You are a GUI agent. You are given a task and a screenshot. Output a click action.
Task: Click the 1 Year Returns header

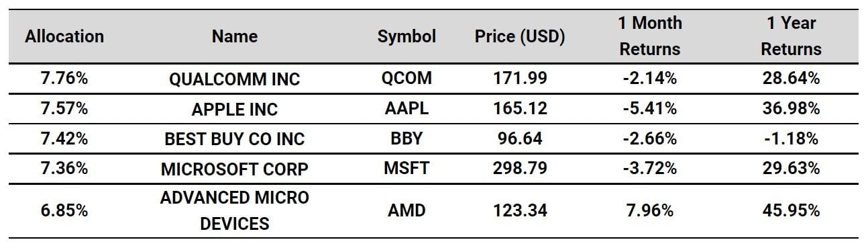[x=792, y=36]
